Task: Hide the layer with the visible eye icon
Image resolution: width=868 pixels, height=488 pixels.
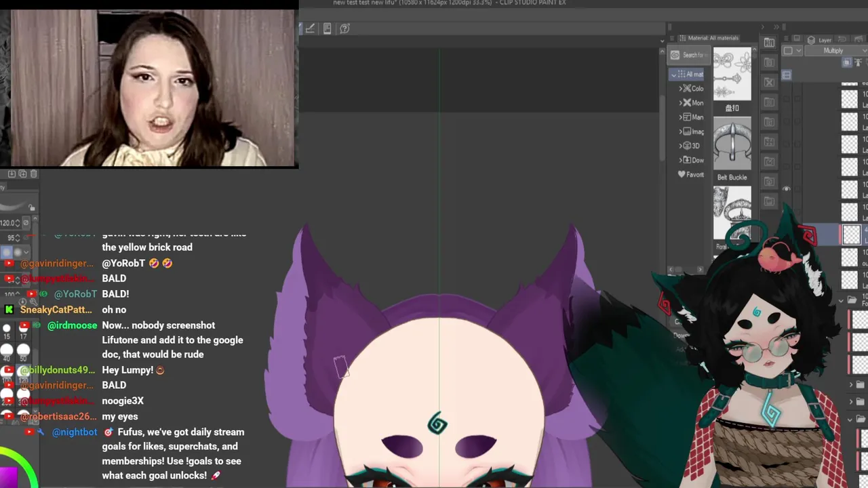Action: click(x=787, y=189)
